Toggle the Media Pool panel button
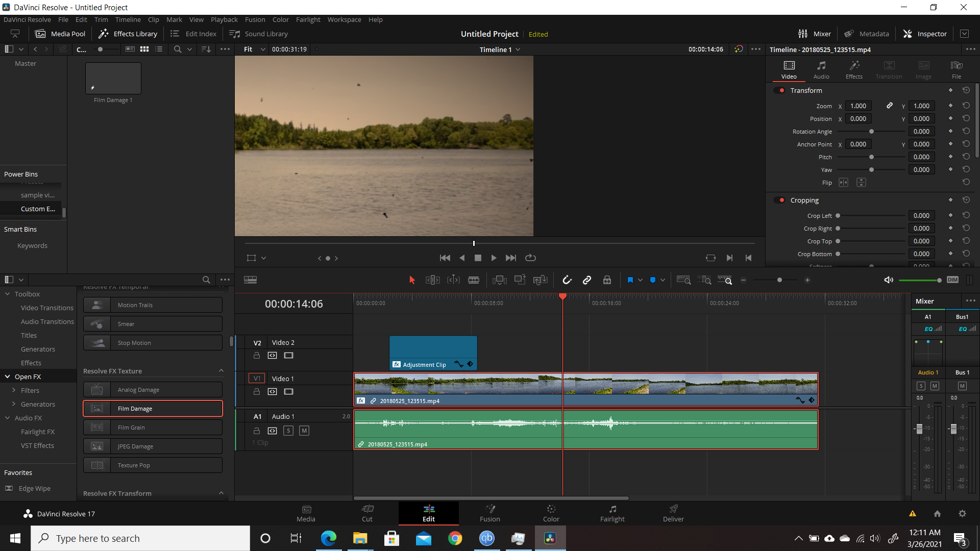980x551 pixels. point(60,34)
